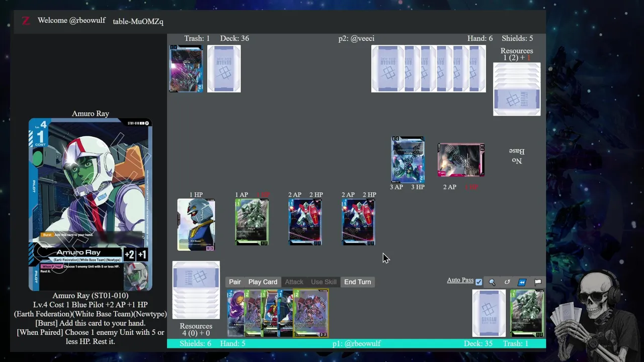Click p1's trash pile Zaku card
This screenshot has height=362, width=644.
527,313
